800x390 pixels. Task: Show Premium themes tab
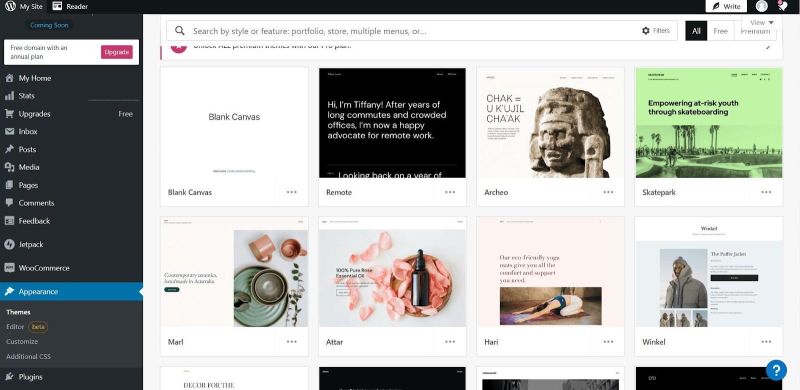click(x=755, y=32)
